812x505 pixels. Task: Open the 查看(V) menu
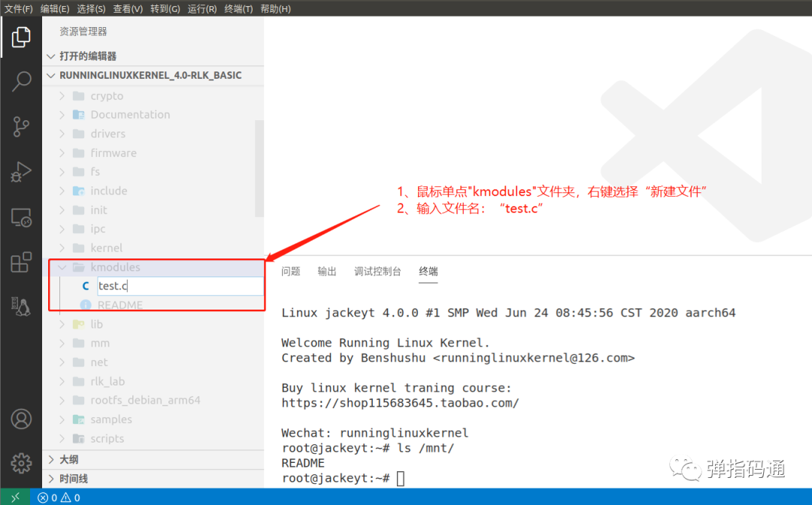[128, 9]
